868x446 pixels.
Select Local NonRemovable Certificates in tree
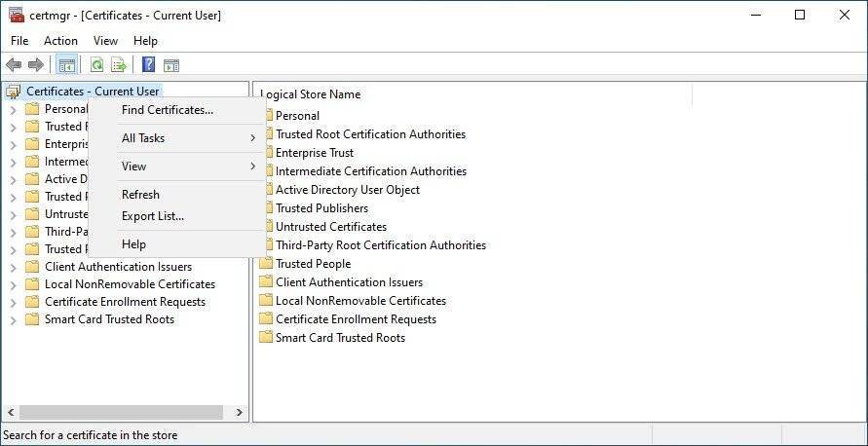[130, 284]
